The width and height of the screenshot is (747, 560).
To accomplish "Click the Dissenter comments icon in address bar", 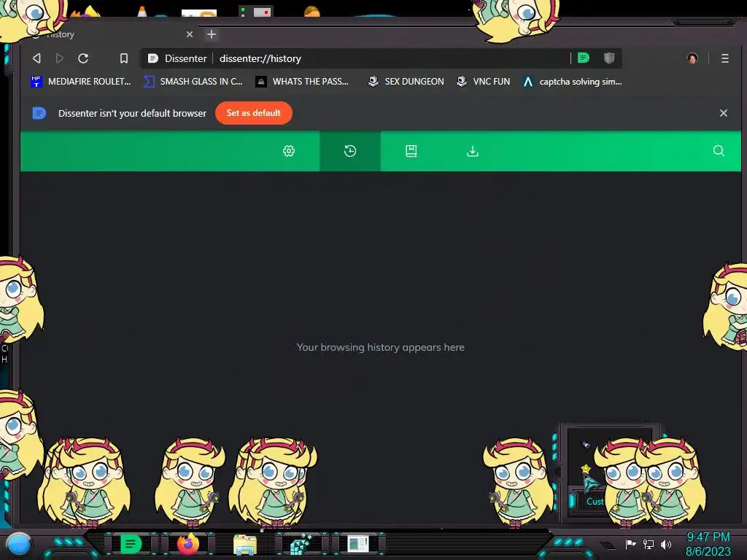I will pos(583,58).
